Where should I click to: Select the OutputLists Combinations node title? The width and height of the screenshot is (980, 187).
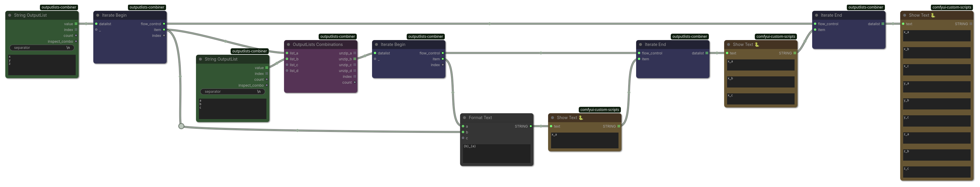click(318, 44)
